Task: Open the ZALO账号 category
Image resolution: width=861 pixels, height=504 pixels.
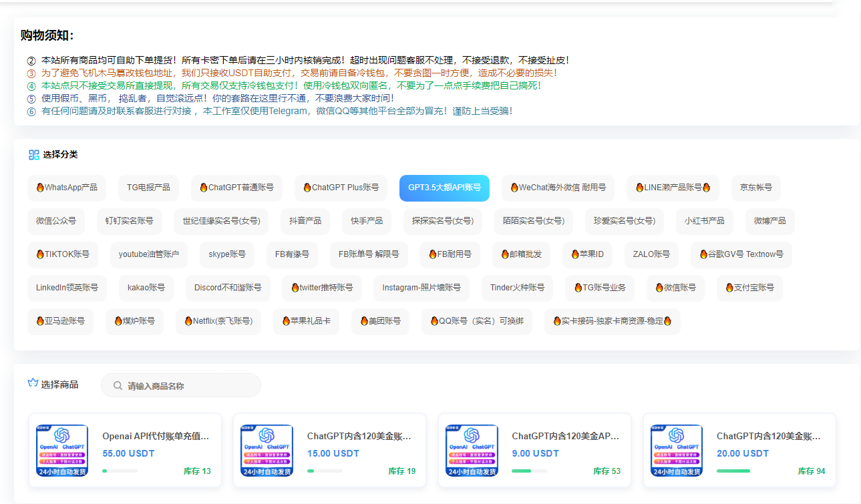Action: pyautogui.click(x=651, y=255)
